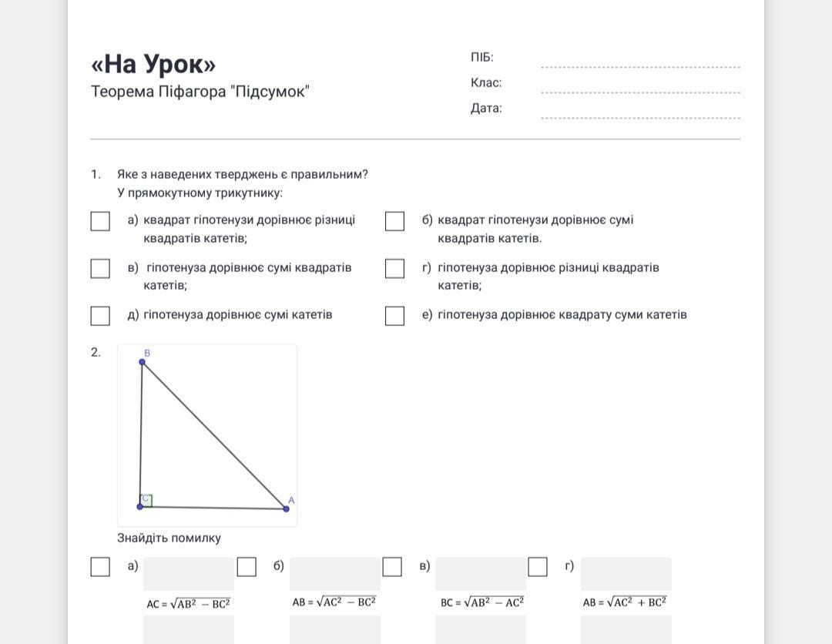
Task: Click the «На Урок» heading
Action: [x=153, y=64]
